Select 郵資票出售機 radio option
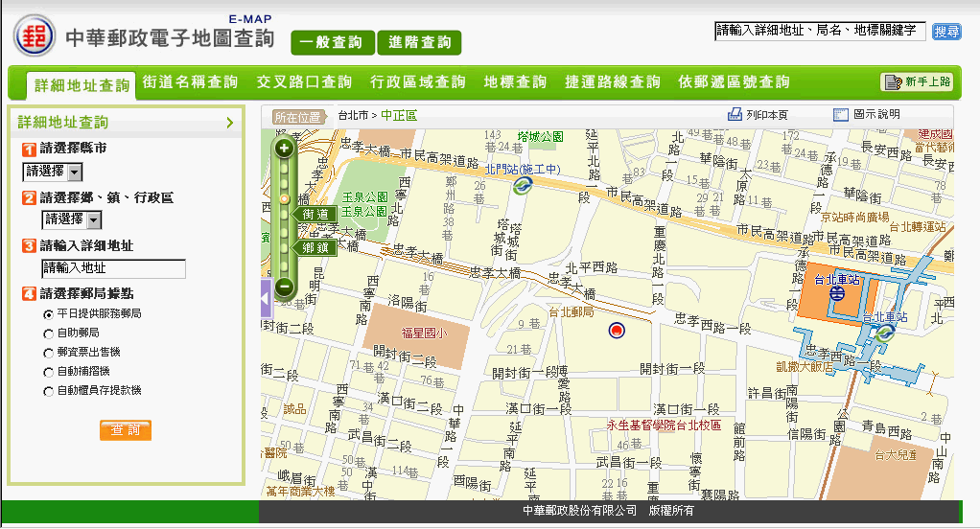 (48, 353)
